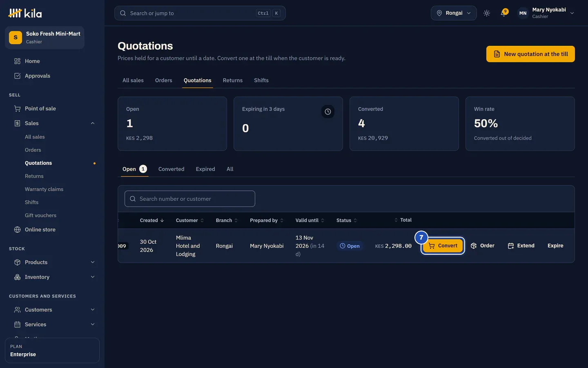Select the Converted quotations filter tab
This screenshot has width=588, height=368.
(x=171, y=169)
